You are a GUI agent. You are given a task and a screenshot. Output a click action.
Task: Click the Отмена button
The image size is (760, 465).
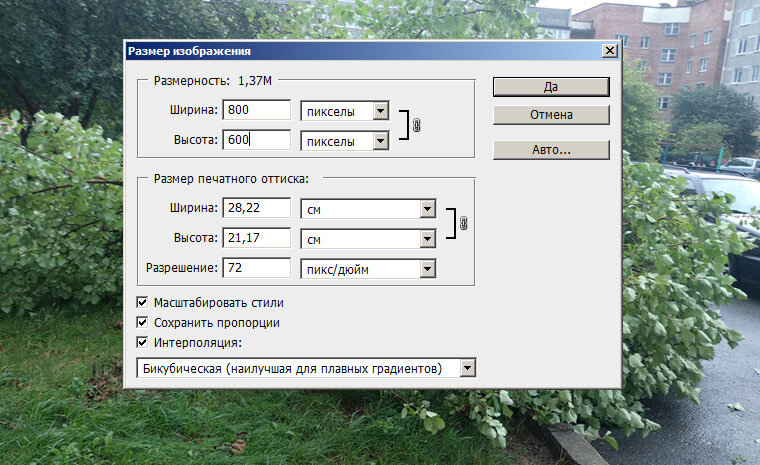551,115
